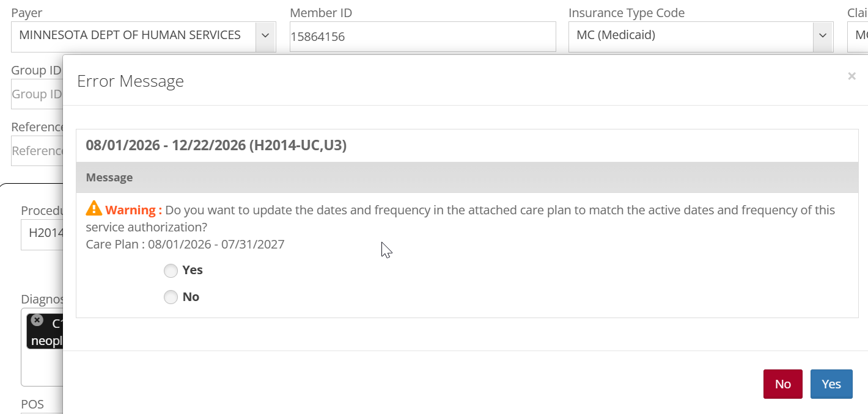The image size is (868, 414).
Task: Expand the Insurance Type Code dropdown
Action: click(x=822, y=35)
